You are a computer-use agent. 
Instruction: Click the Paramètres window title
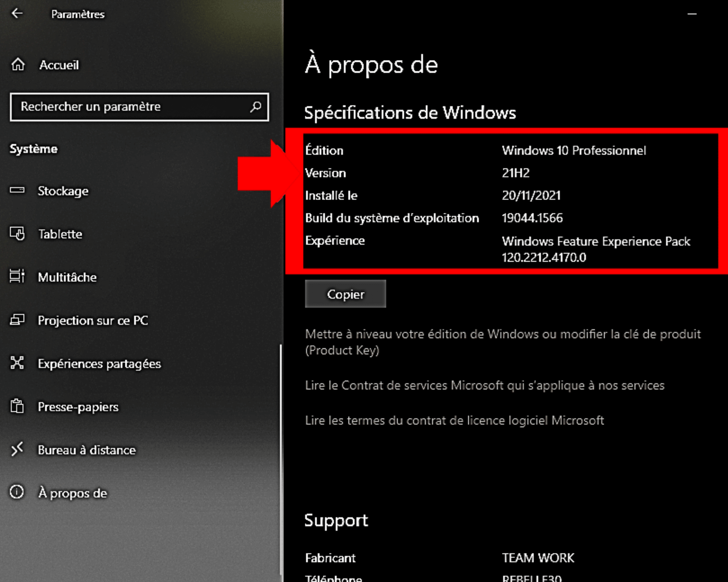[x=78, y=14]
